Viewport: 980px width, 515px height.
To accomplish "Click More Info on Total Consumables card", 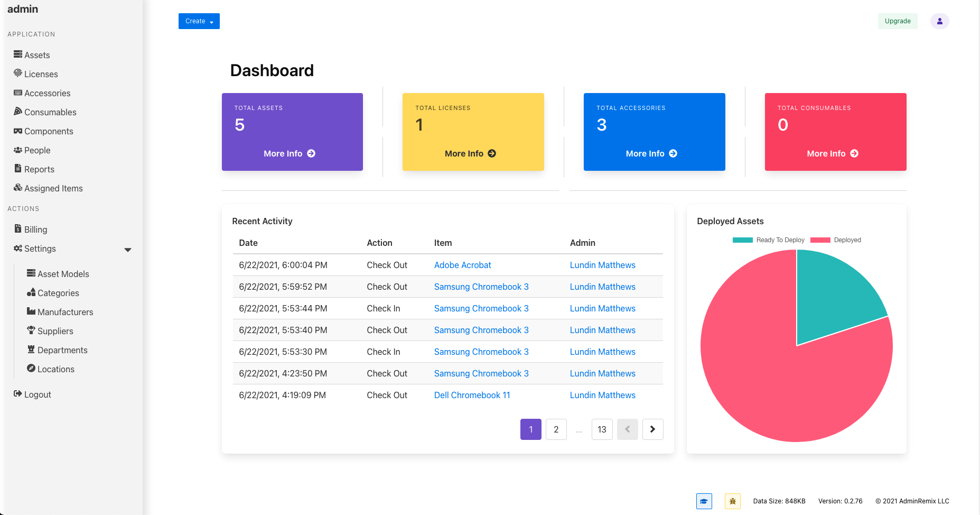I will 833,153.
